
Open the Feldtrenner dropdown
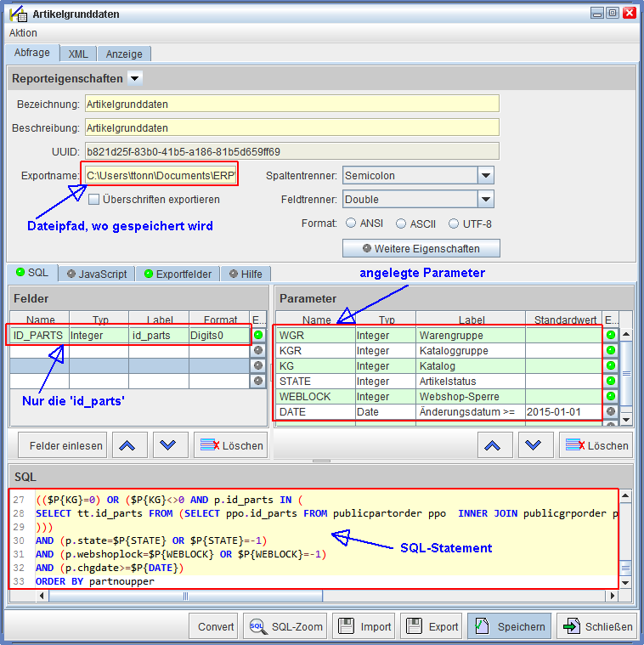(x=485, y=200)
